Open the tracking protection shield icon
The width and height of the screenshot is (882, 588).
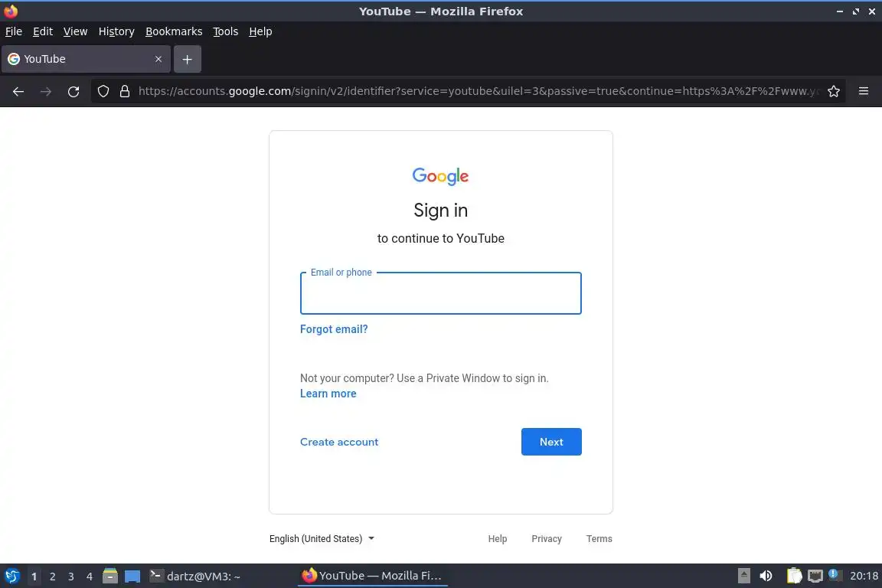[103, 91]
